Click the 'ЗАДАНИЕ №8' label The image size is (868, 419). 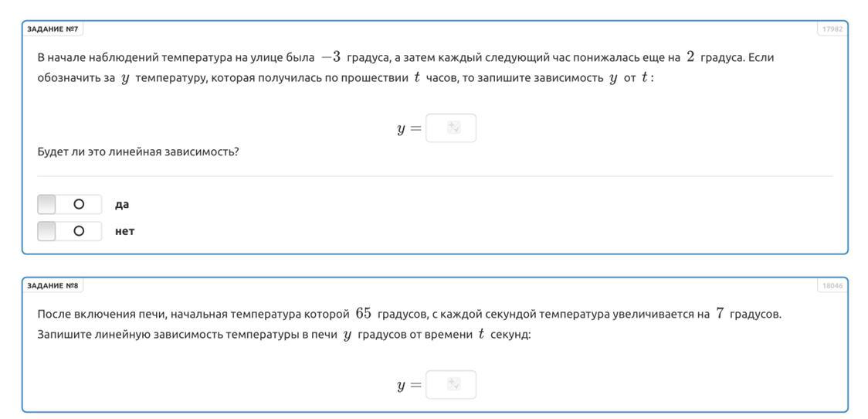tap(53, 285)
